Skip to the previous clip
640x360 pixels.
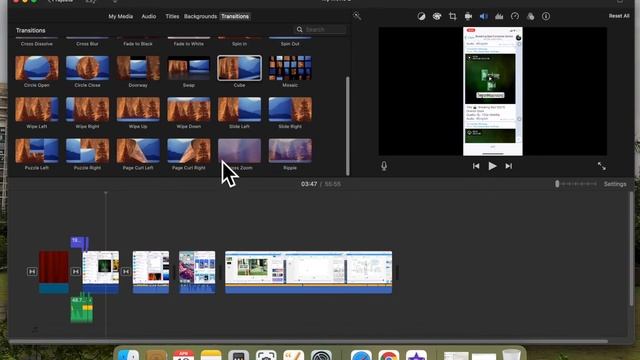(476, 166)
